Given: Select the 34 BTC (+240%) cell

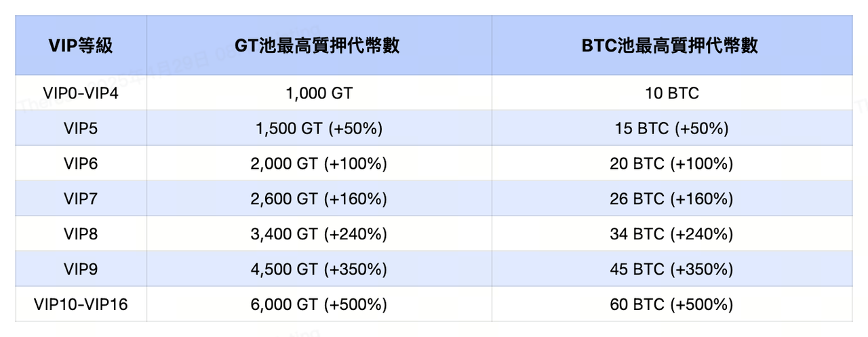Looking at the screenshot, I should pyautogui.click(x=671, y=234).
